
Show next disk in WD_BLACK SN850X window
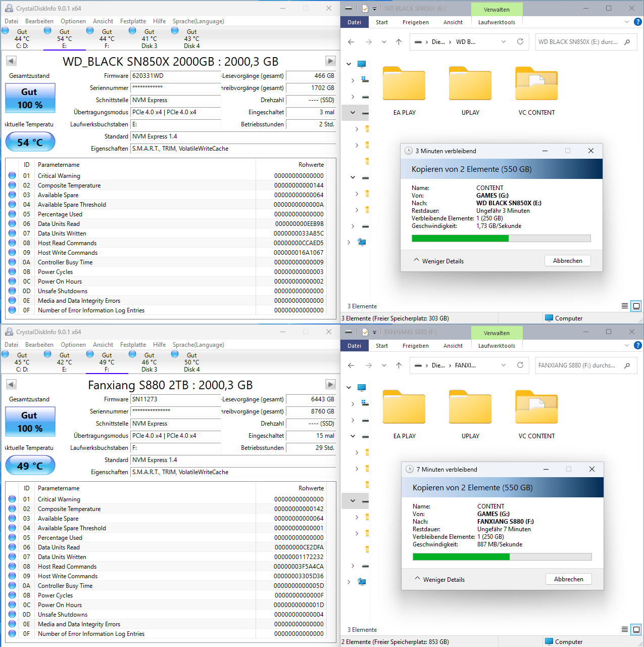pyautogui.click(x=330, y=61)
